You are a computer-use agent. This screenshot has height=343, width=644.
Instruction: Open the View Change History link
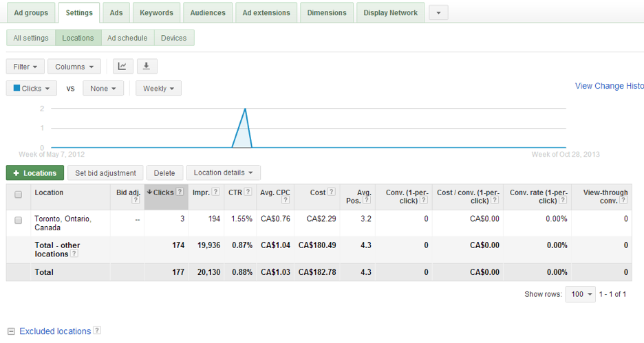609,86
